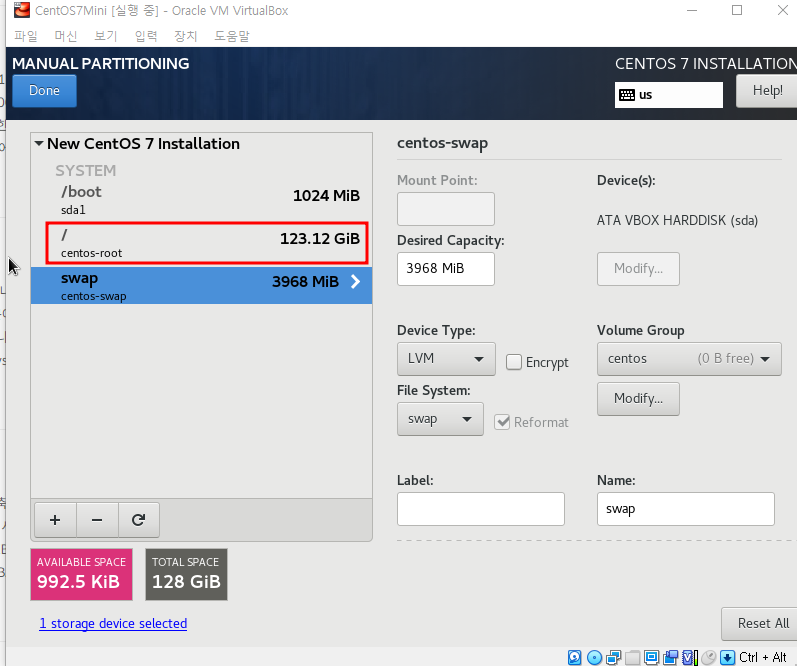Click the VirtualBox shared folders status icon
The width and height of the screenshot is (797, 666).
(x=632, y=657)
